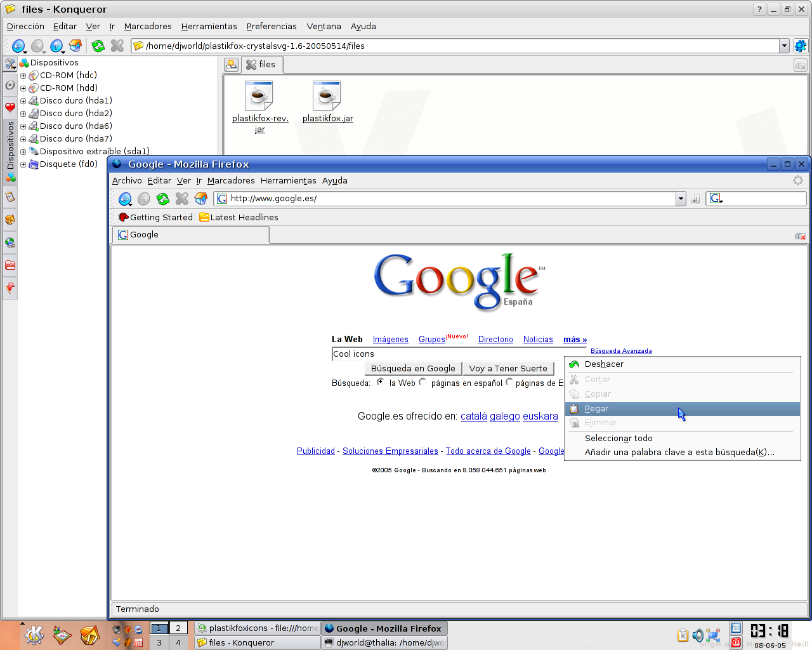
Task: Open Firefox's URL bar history dropdown arrow
Action: [x=681, y=199]
